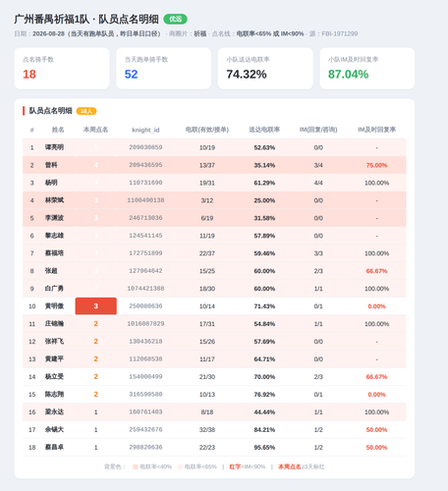
Task: Select the 点名骑手数 card showing 18
Action: tap(62, 69)
